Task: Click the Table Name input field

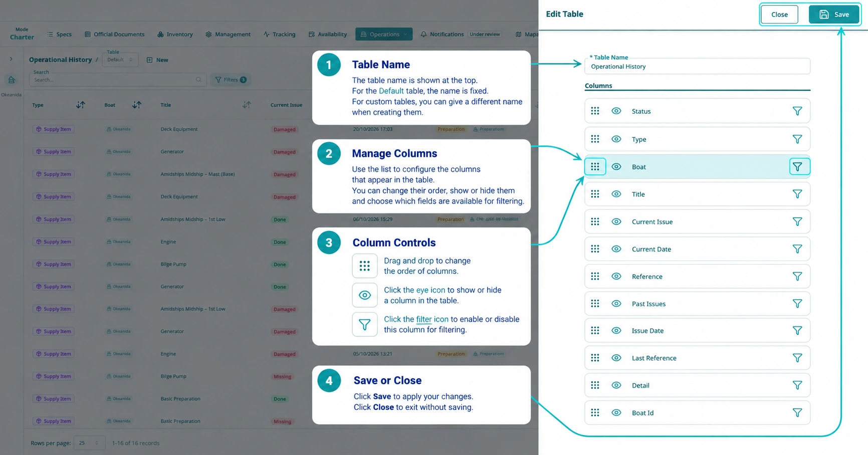Action: tap(697, 66)
